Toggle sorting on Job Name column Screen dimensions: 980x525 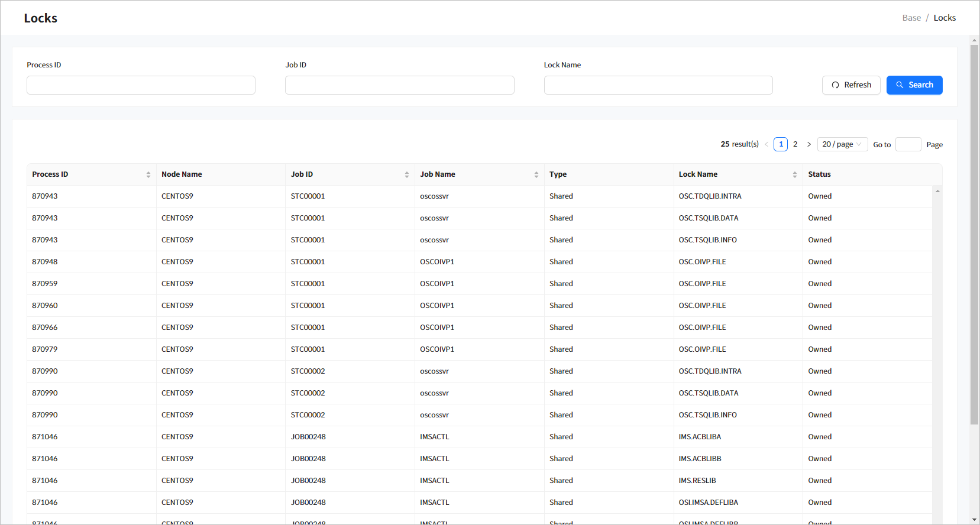536,174
